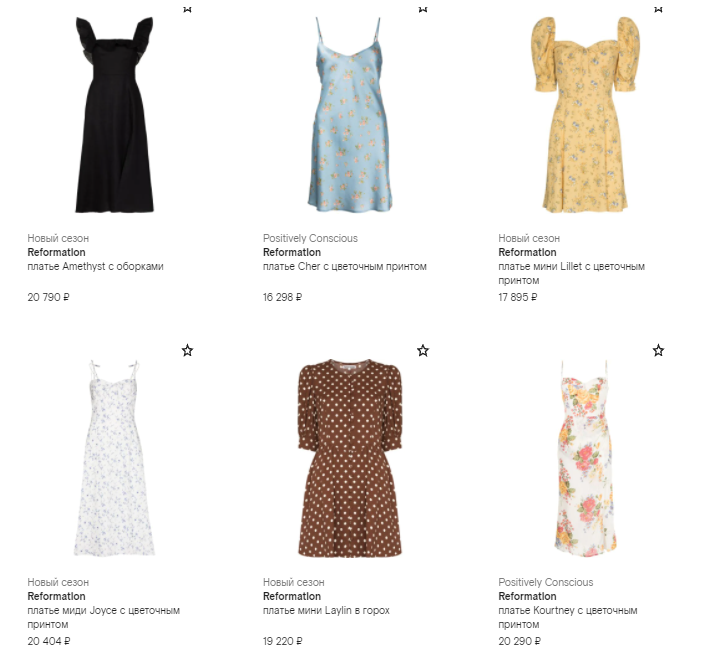Click 'платье мини Laylin в горох' title
The height and width of the screenshot is (652, 702).
click(x=326, y=610)
